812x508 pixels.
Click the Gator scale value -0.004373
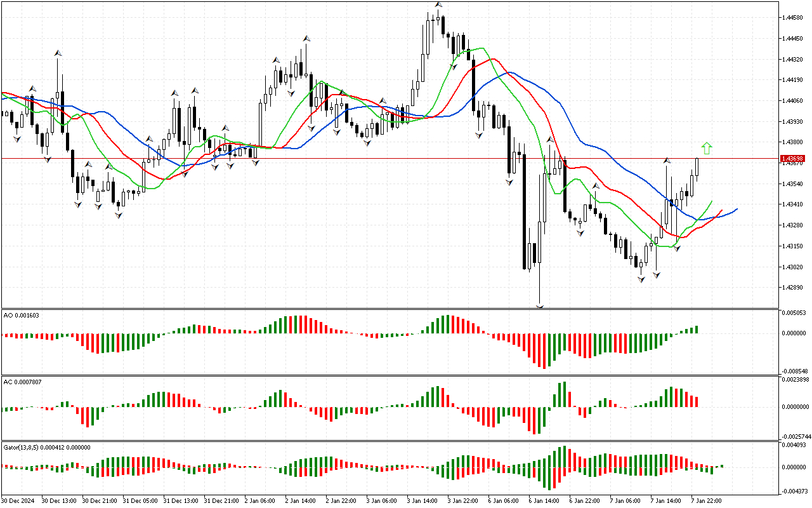794,490
